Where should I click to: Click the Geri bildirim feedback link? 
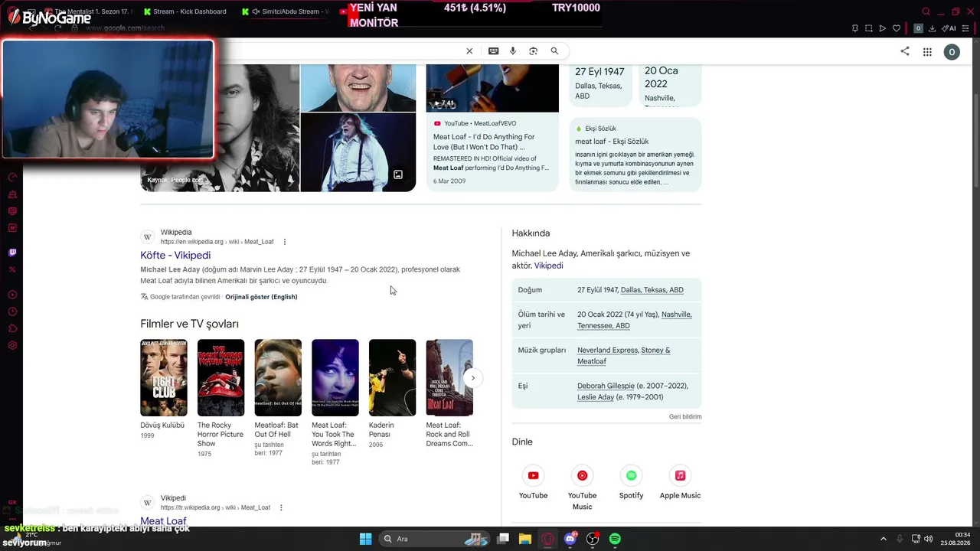pyautogui.click(x=685, y=417)
